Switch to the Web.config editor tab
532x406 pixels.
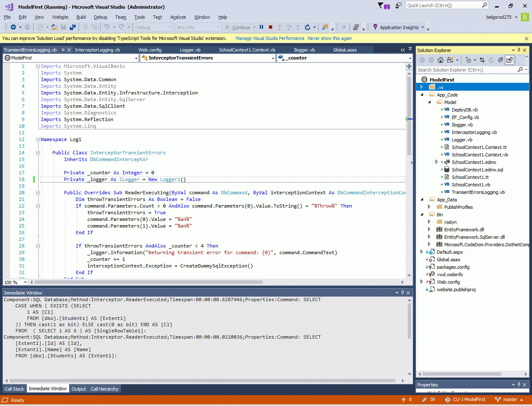point(150,50)
